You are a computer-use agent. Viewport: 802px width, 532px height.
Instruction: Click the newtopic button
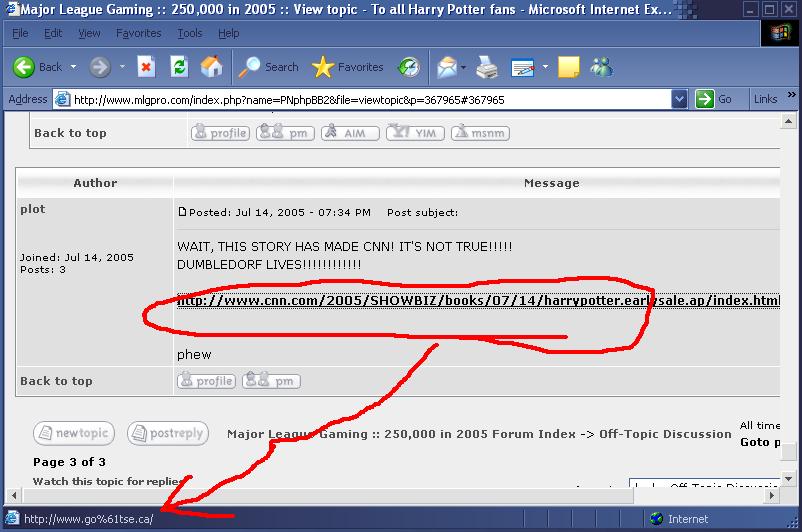pyautogui.click(x=74, y=433)
